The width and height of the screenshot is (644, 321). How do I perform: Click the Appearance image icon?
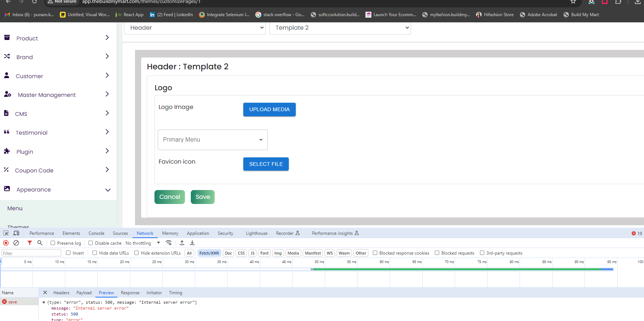pos(7,189)
